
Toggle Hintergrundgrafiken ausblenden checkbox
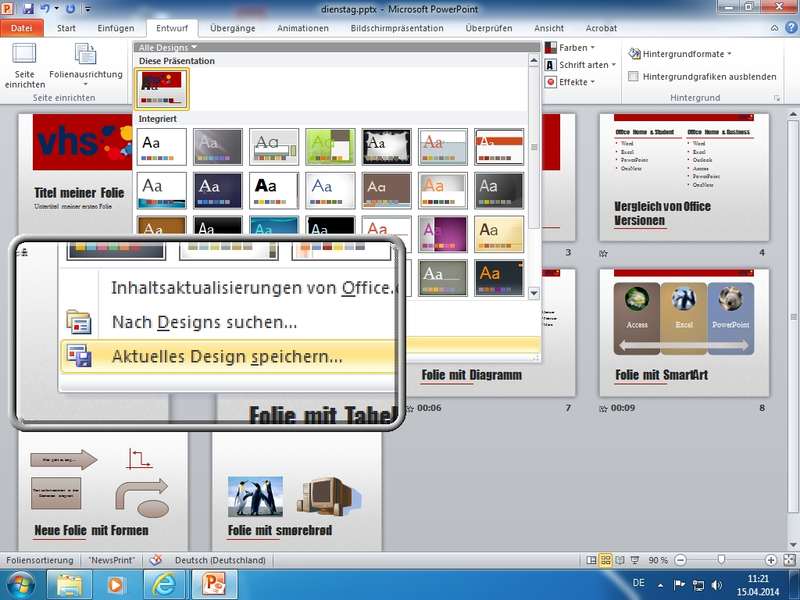pos(634,76)
